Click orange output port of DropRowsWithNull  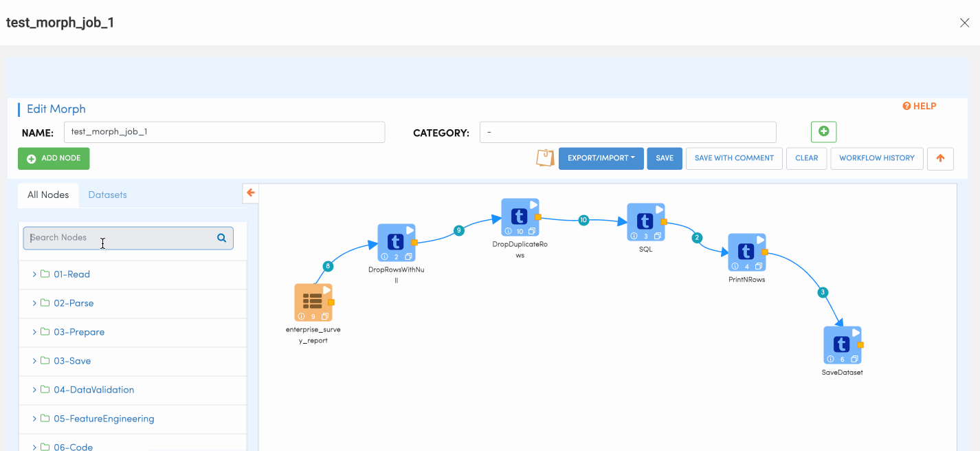414,243
